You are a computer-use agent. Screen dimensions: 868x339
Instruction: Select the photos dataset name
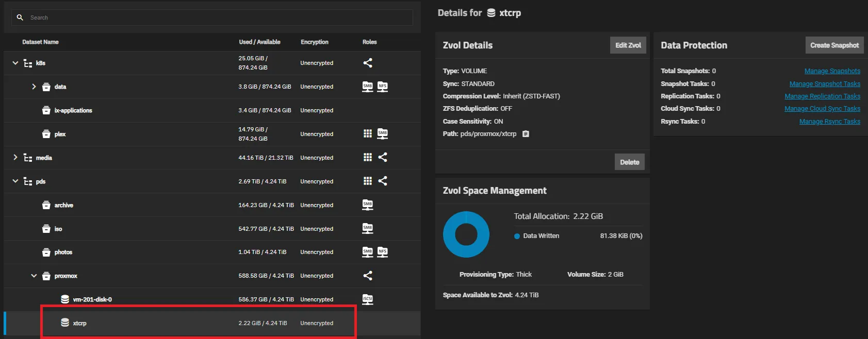(x=63, y=252)
